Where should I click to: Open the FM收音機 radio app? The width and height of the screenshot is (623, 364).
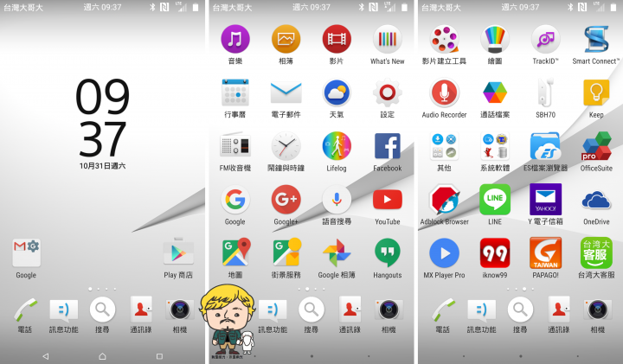point(234,146)
